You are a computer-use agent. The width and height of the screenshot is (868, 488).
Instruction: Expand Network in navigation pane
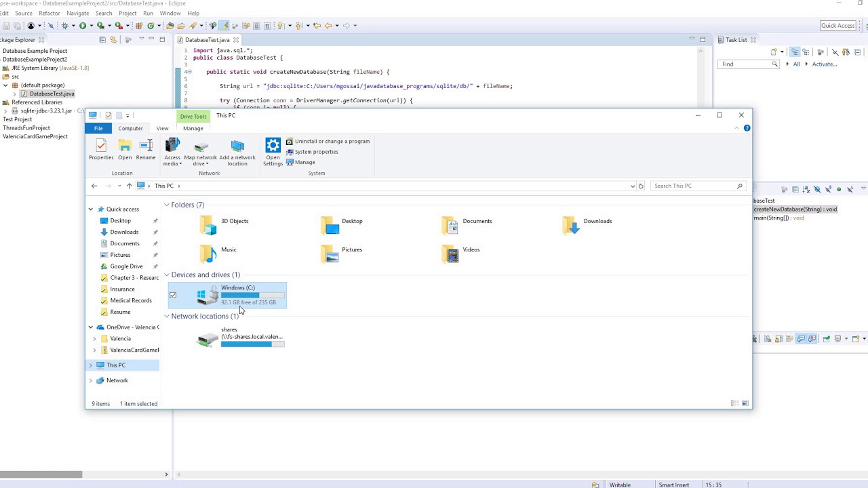click(91, 380)
